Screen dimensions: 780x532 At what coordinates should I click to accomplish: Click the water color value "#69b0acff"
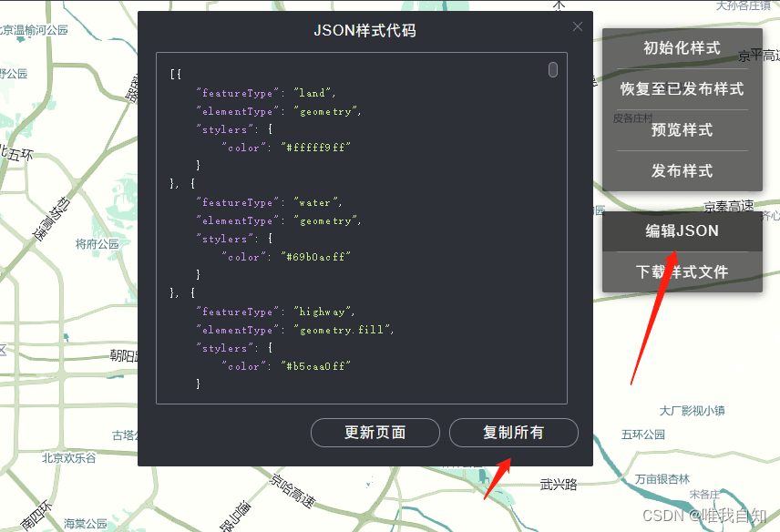point(315,257)
